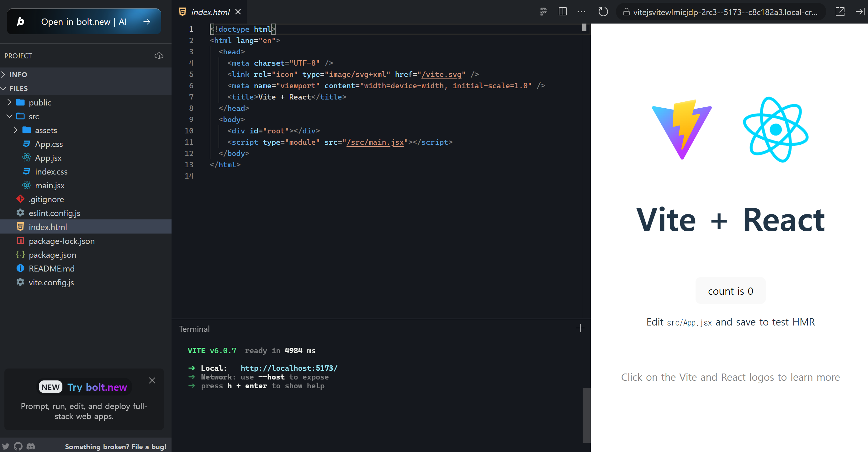Expand the assets folder
This screenshot has height=452, width=868.
pos(46,130)
